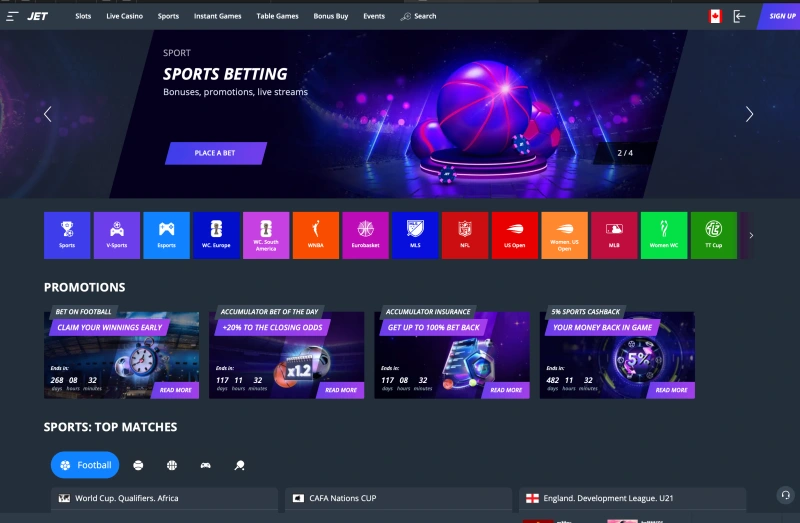Screen dimensions: 800x523
Task: Open the hamburger menu next to JET logo
Action: tap(13, 16)
